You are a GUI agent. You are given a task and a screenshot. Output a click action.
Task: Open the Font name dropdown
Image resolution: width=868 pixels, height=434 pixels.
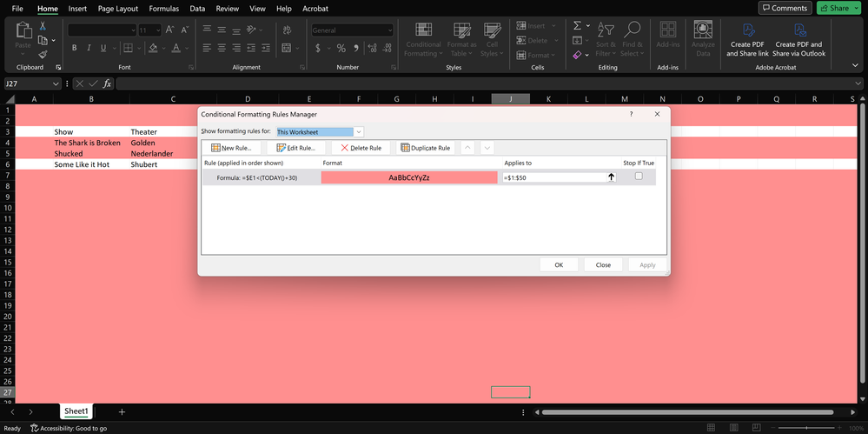point(134,30)
